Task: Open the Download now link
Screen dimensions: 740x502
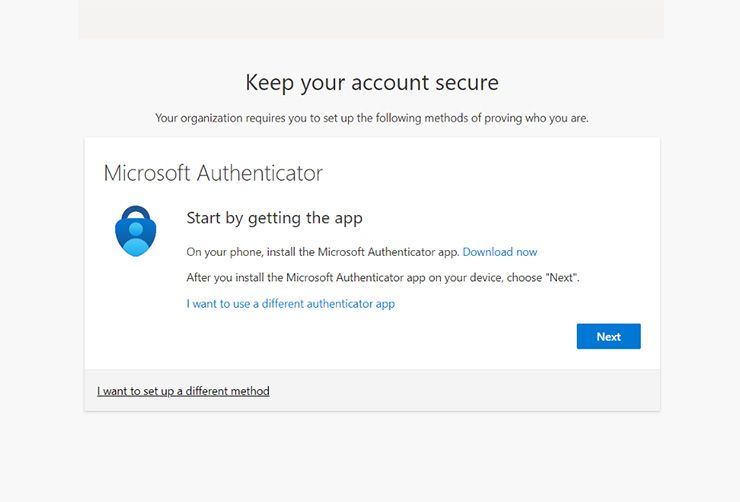Action: click(x=500, y=252)
